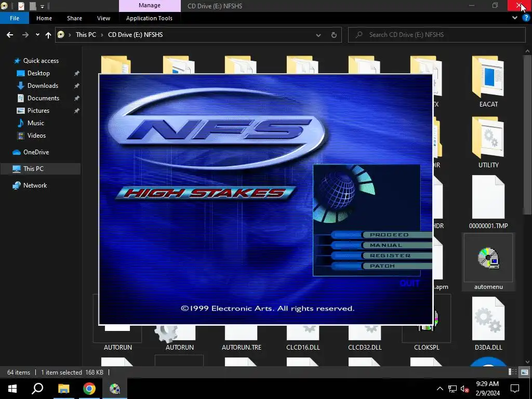Switch to the Share ribbon tab
Image resolution: width=532 pixels, height=399 pixels.
click(x=74, y=18)
